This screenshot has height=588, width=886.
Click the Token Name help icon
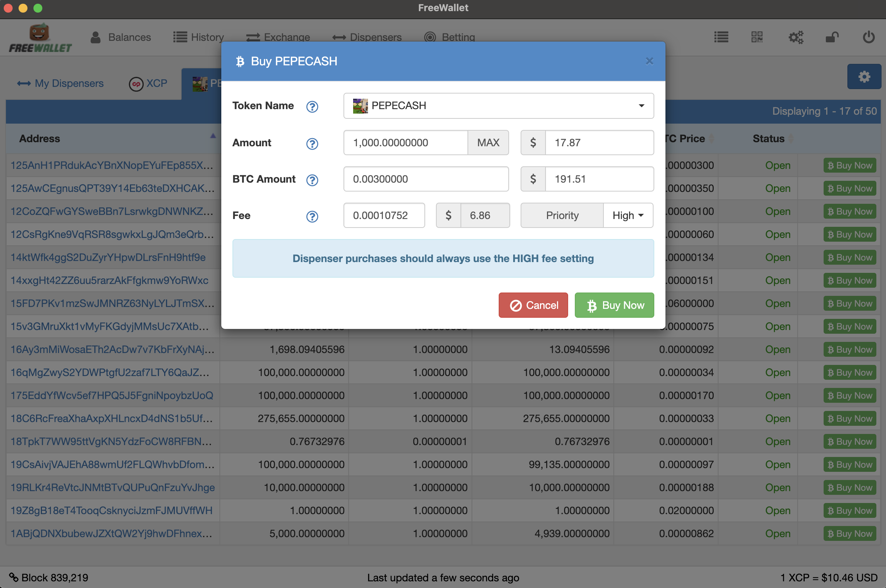coord(312,107)
